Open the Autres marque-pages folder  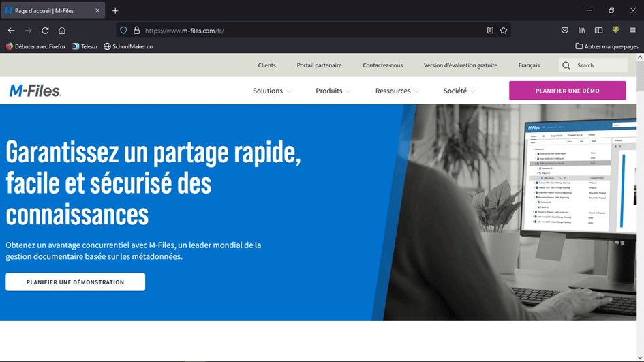click(607, 46)
